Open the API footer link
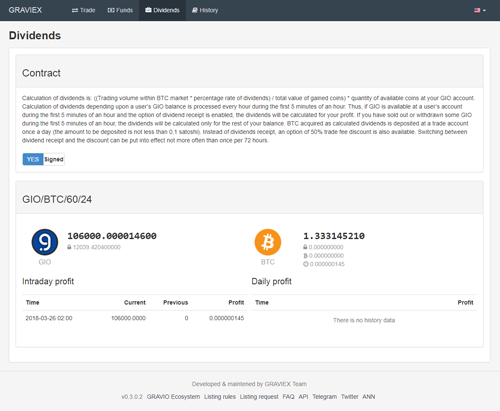The image size is (500, 411). [x=303, y=397]
